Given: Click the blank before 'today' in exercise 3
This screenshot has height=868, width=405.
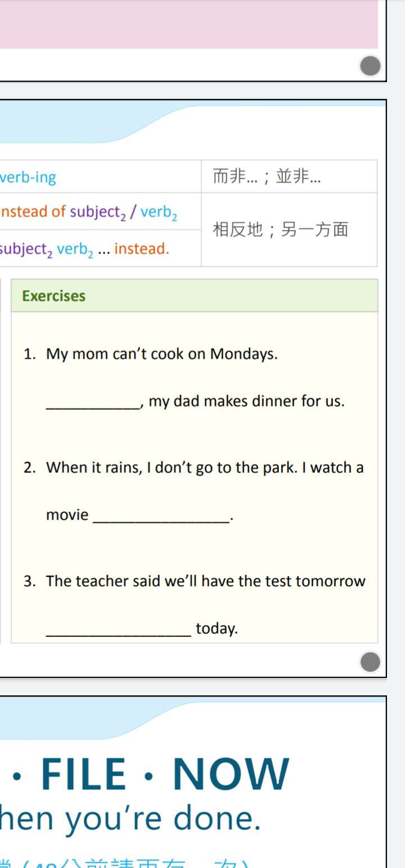Looking at the screenshot, I should point(119,629).
